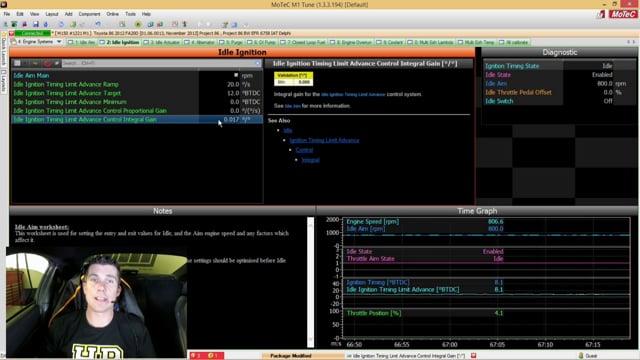Click into the parameter search field
Image resolution: width=640 pixels, height=360 pixels.
pos(158,63)
